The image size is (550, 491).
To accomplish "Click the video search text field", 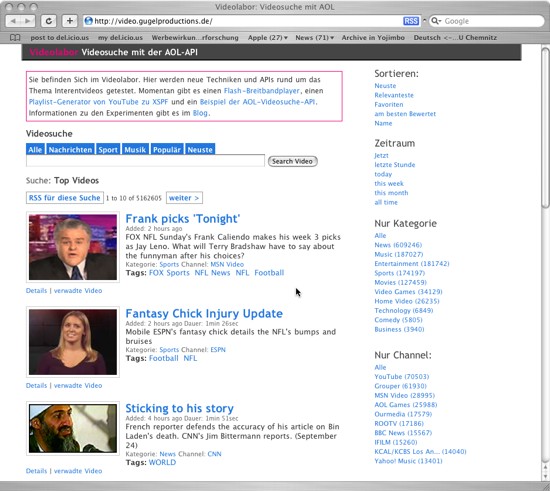I will click(x=145, y=161).
